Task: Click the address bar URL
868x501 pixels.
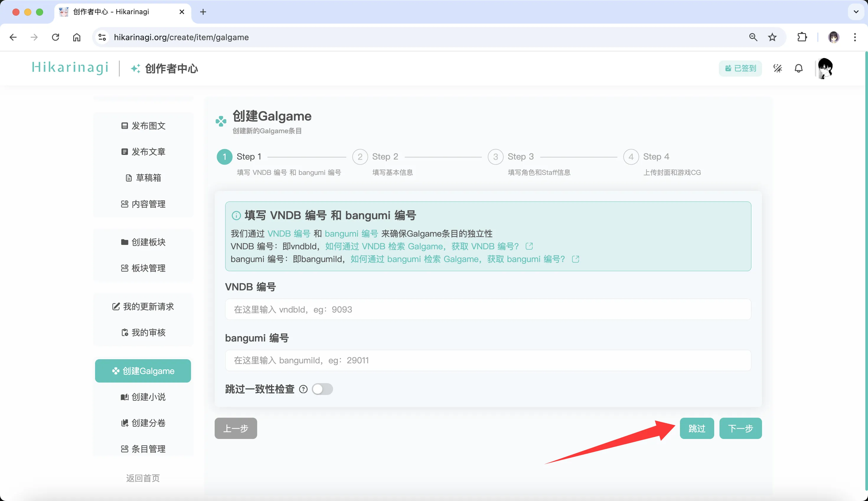Action: (x=181, y=37)
